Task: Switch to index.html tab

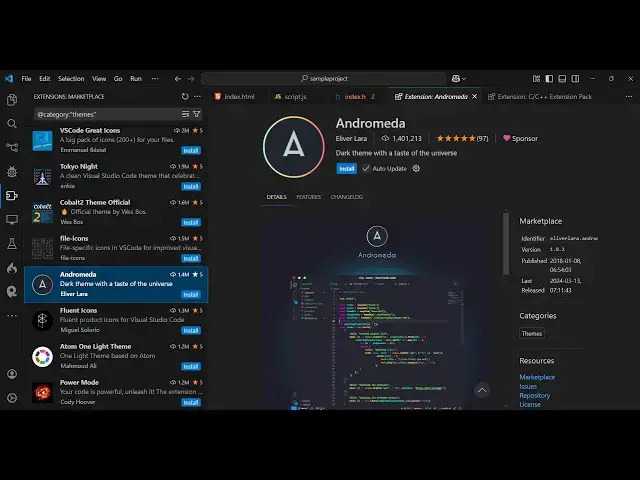Action: (235, 96)
